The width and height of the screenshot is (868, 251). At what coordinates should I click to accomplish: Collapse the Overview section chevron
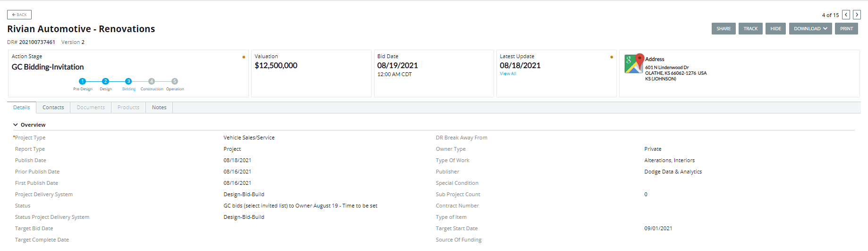pyautogui.click(x=16, y=125)
